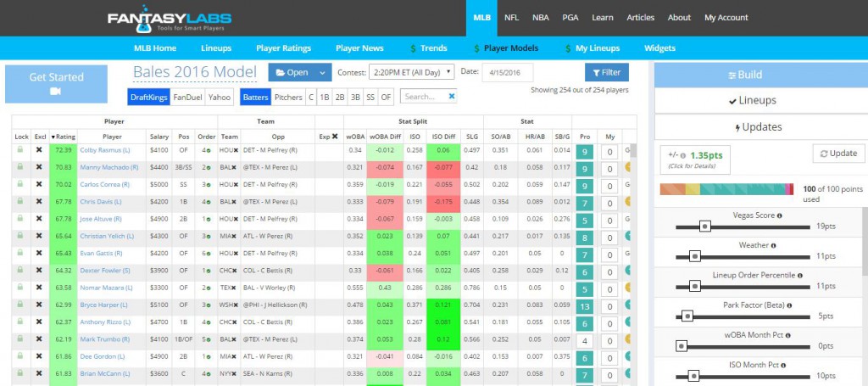Screen dimensions: 868x386
Task: Click the info icon next to wOBA Month Pct
Action: (x=787, y=335)
